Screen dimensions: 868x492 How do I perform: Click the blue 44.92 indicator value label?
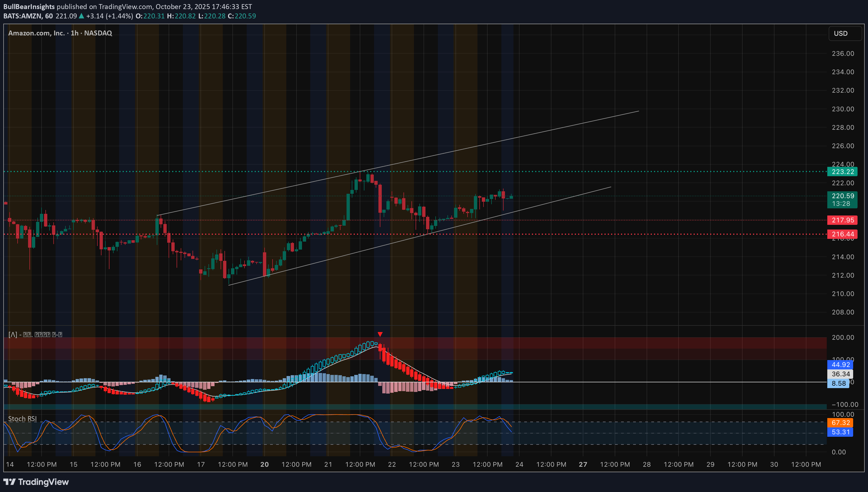point(840,365)
